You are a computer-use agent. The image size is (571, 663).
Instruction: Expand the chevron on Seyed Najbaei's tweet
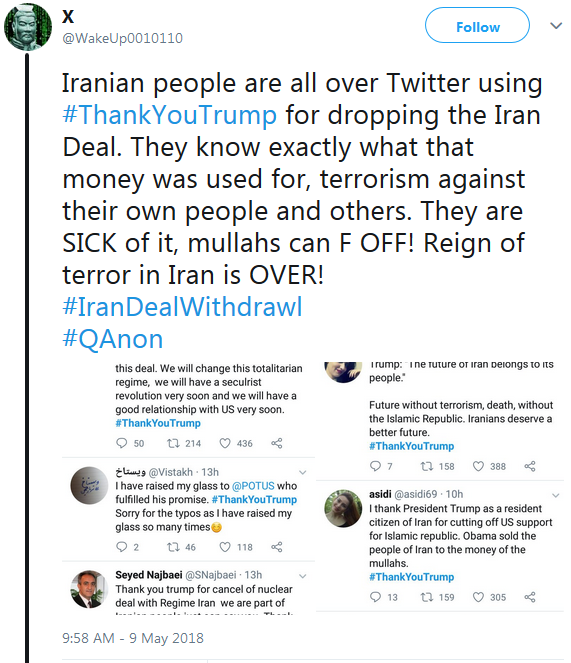point(303,576)
